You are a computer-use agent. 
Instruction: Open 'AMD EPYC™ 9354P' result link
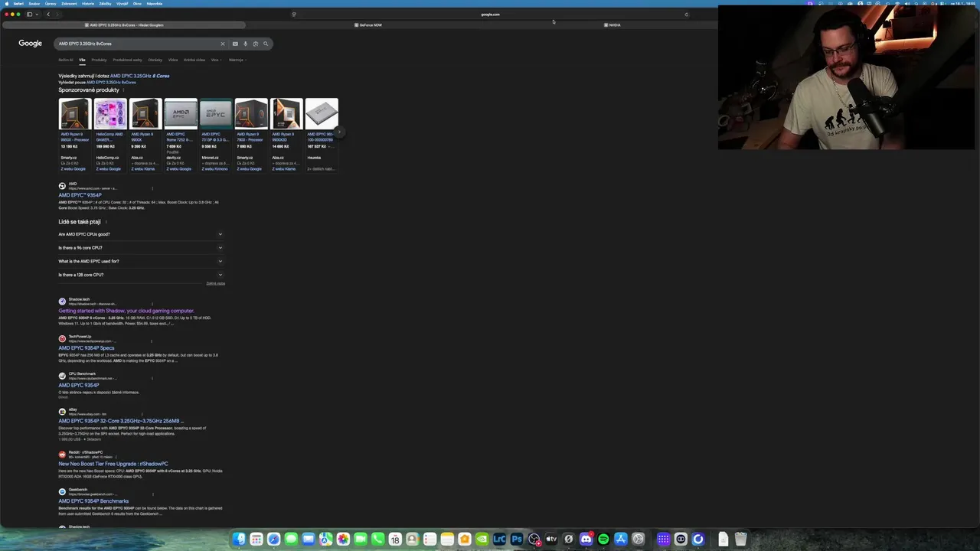[80, 195]
